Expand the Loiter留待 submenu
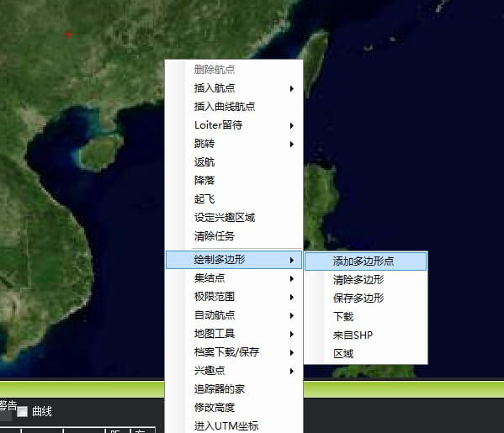The width and height of the screenshot is (504, 433). [234, 125]
